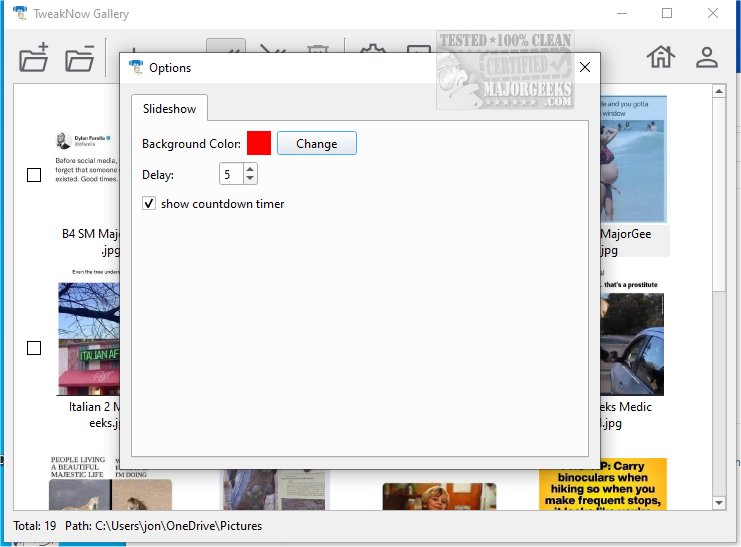Click the remove folder icon in toolbar
Viewport: 741px width, 547px height.
(x=79, y=59)
